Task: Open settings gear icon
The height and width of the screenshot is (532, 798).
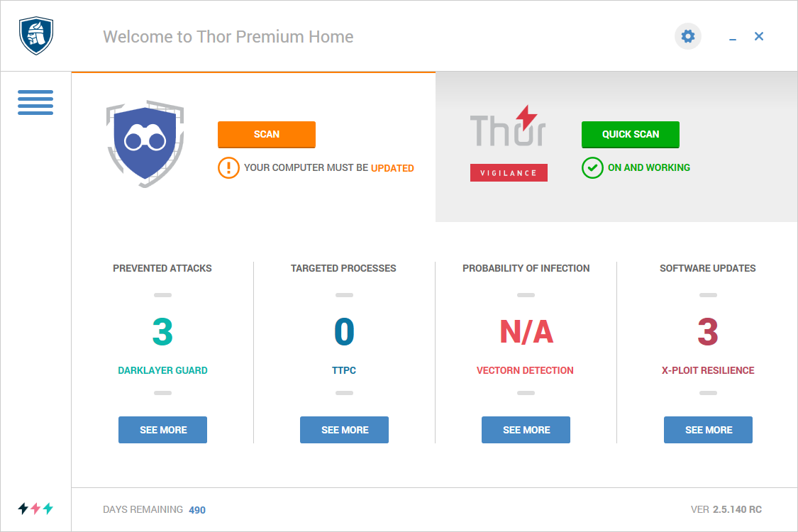Action: coord(688,37)
